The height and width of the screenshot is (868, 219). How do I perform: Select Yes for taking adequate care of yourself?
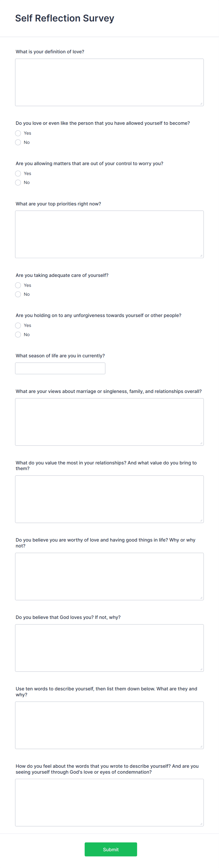[18, 285]
